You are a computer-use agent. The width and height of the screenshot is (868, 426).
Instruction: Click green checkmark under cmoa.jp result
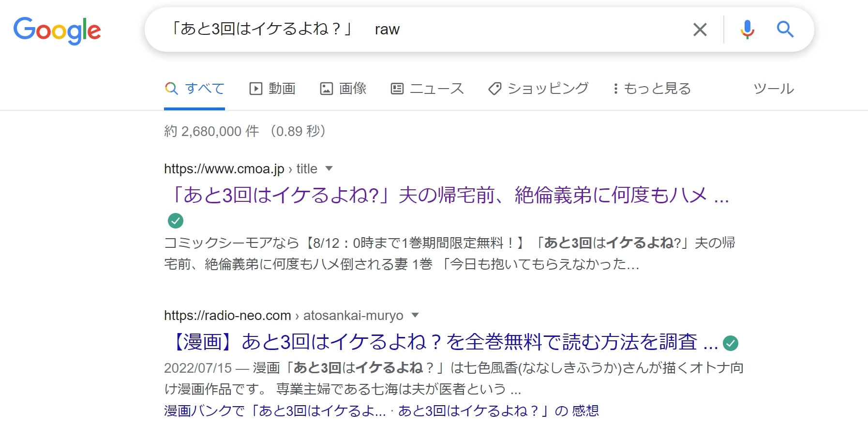(x=176, y=221)
